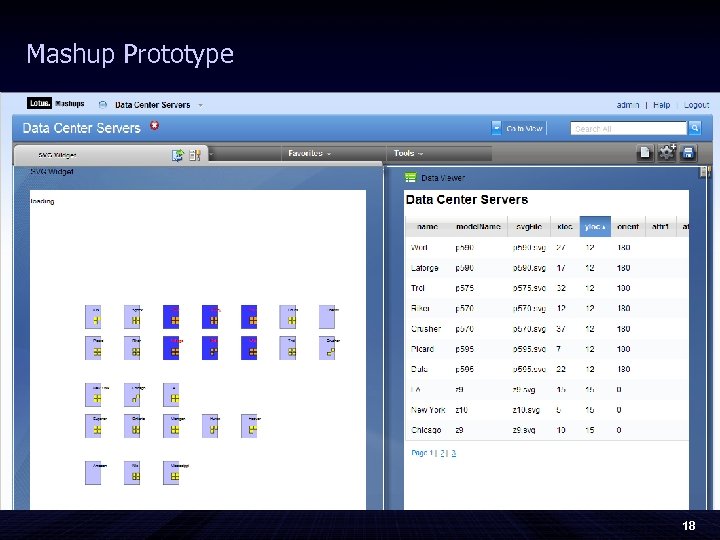The width and height of the screenshot is (720, 540).
Task: Select the Laforge row name cell
Action: [425, 268]
